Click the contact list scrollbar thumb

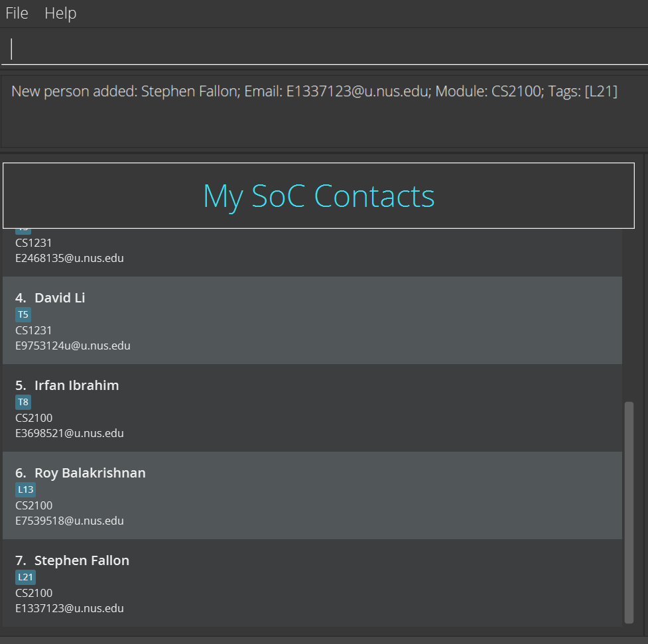629,512
